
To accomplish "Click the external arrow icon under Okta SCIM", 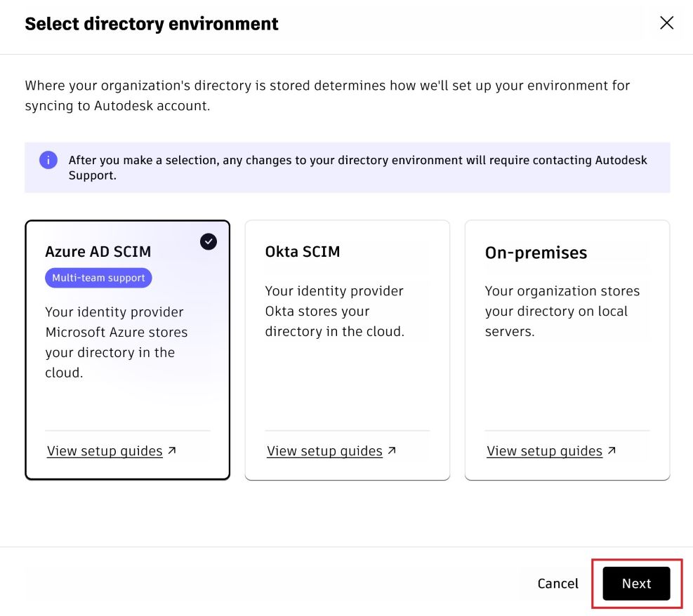I will 392,450.
